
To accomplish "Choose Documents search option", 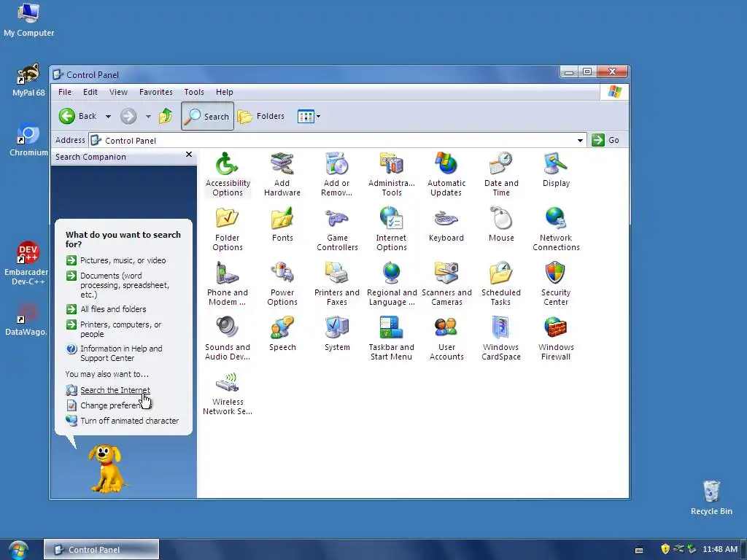I will [125, 285].
